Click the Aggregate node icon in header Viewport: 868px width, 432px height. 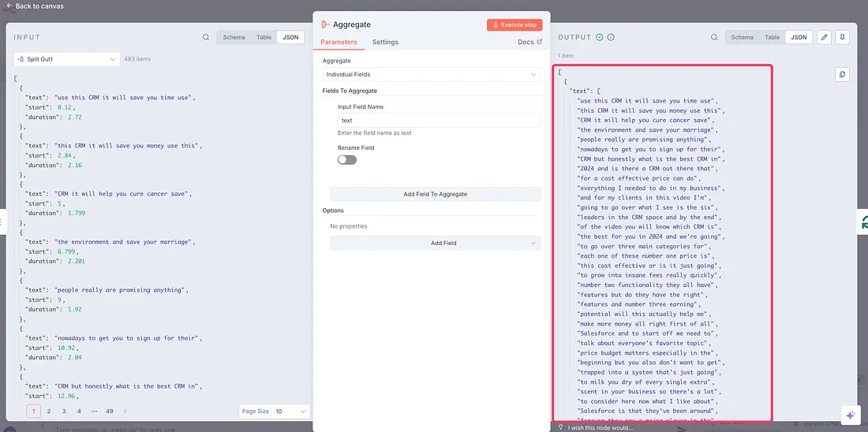(x=325, y=25)
